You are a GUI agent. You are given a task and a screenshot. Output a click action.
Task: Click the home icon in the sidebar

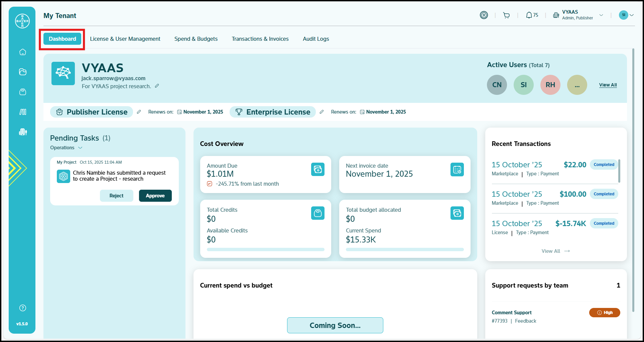point(23,52)
